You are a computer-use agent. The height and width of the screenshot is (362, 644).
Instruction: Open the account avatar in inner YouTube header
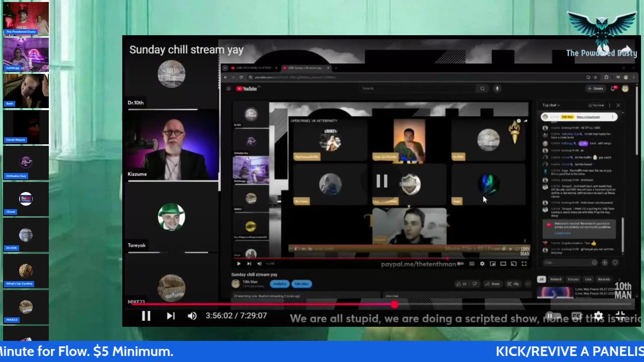point(625,88)
